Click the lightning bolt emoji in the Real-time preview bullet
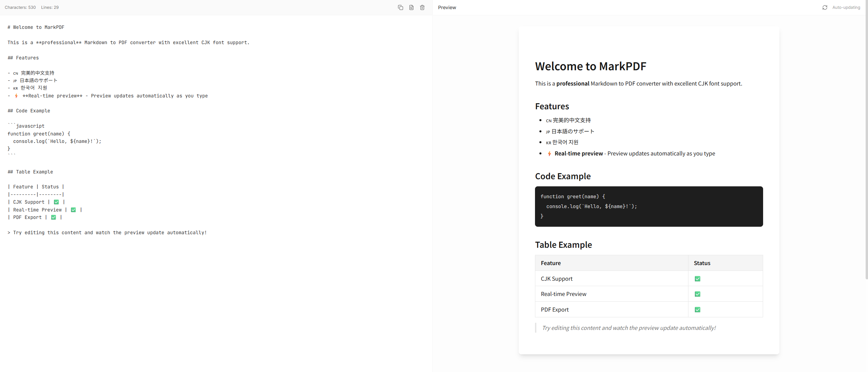868x372 pixels. click(549, 153)
